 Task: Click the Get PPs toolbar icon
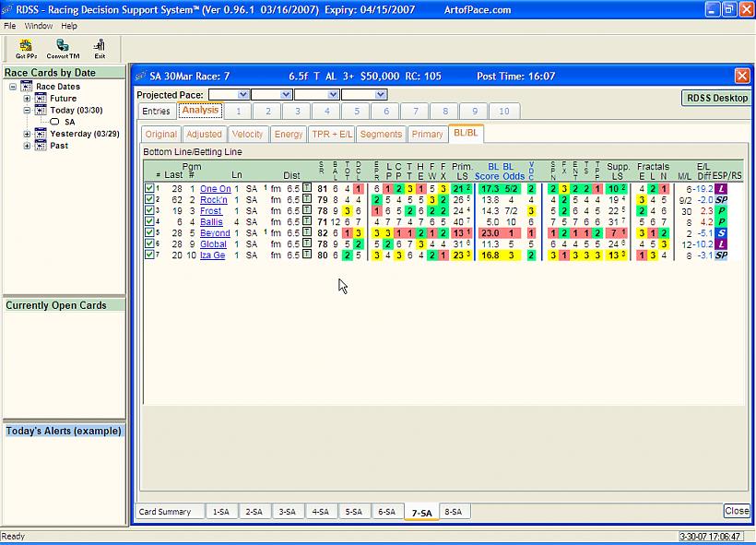tap(26, 46)
